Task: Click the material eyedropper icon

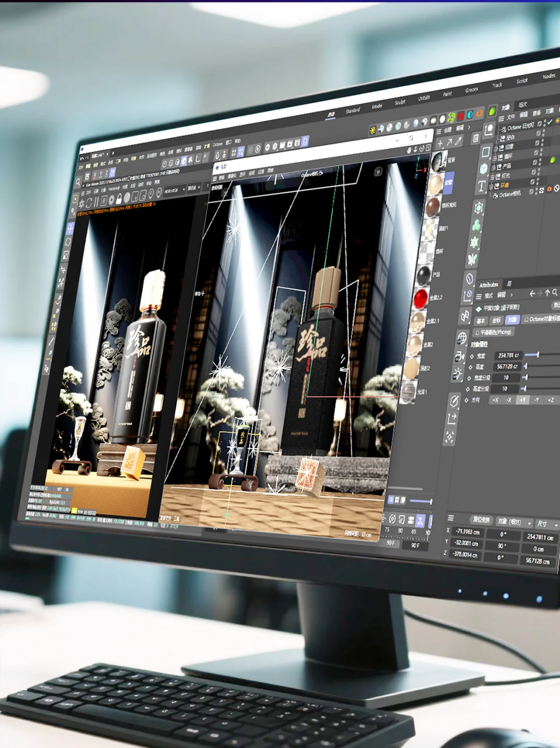Action: point(458,140)
